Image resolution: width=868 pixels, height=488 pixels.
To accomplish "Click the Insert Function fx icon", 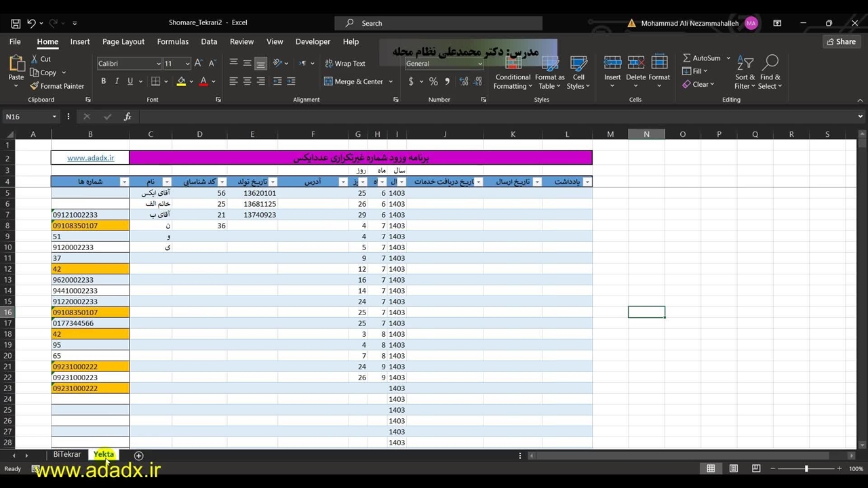I will coord(127,117).
